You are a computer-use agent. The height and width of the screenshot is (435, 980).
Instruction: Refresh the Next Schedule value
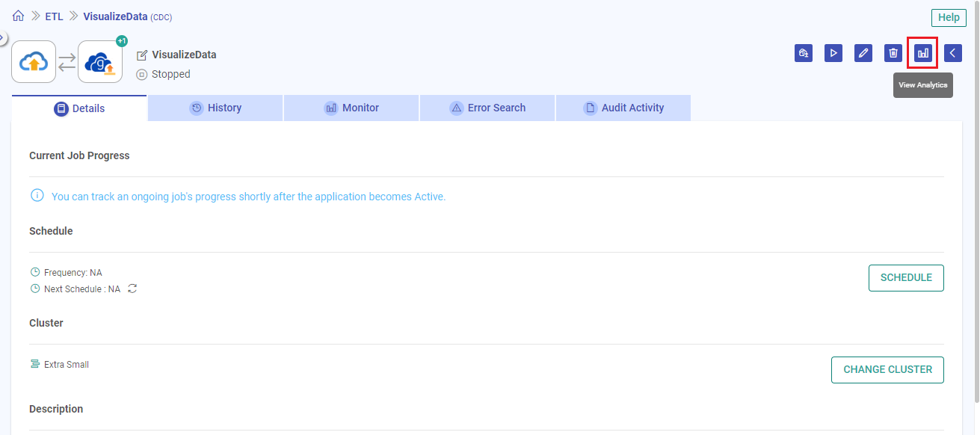point(132,289)
